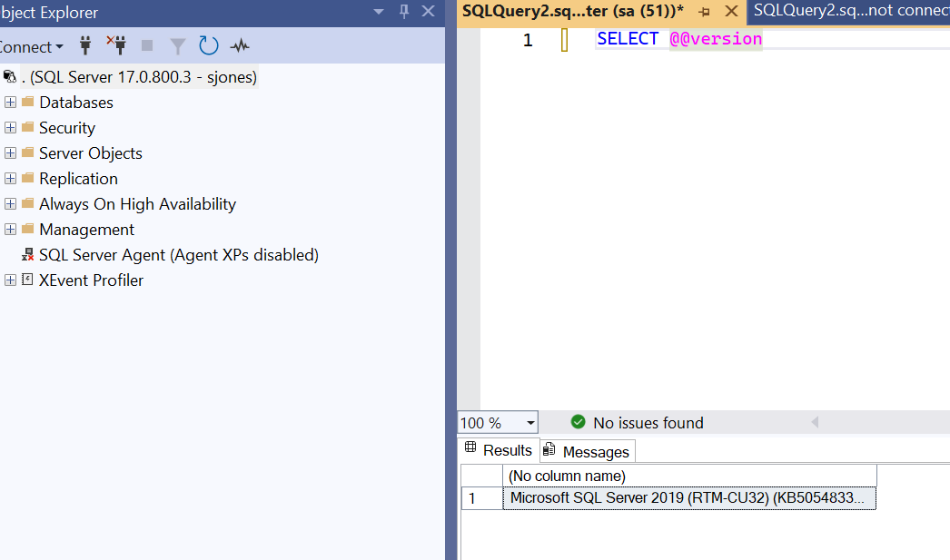The image size is (950, 560).
Task: Select the Results tab
Action: 499,450
